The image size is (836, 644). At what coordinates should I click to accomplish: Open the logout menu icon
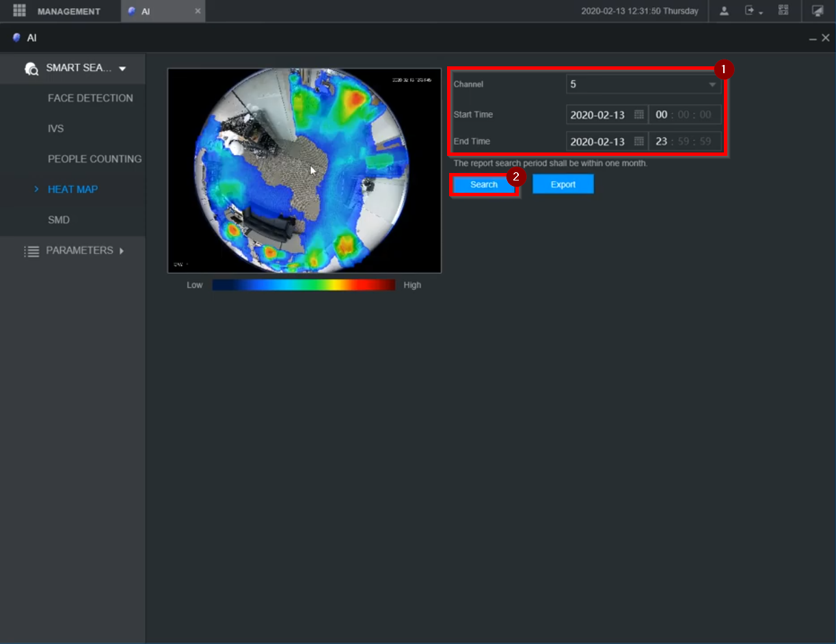[x=753, y=11]
